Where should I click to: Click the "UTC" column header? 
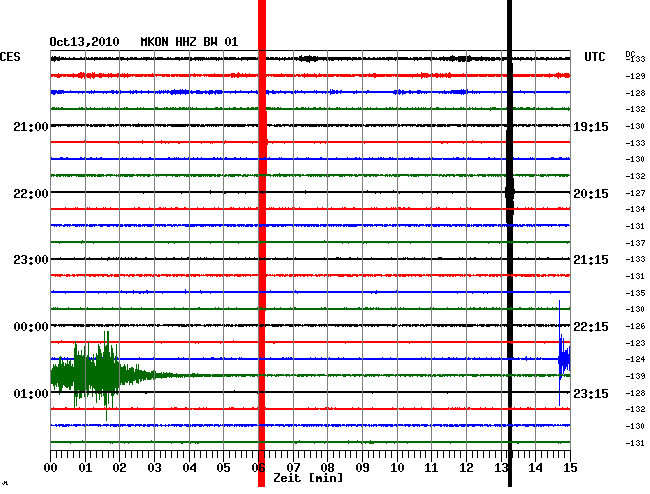click(594, 57)
